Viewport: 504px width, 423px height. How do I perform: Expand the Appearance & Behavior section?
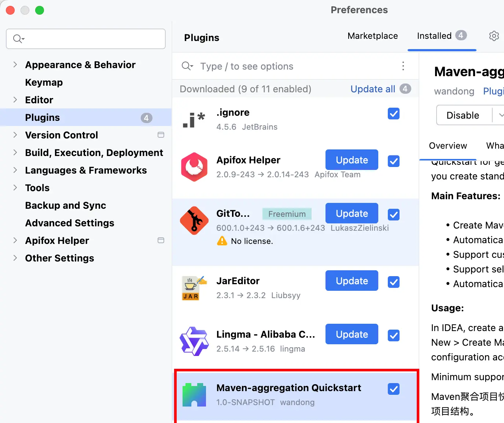pos(15,65)
